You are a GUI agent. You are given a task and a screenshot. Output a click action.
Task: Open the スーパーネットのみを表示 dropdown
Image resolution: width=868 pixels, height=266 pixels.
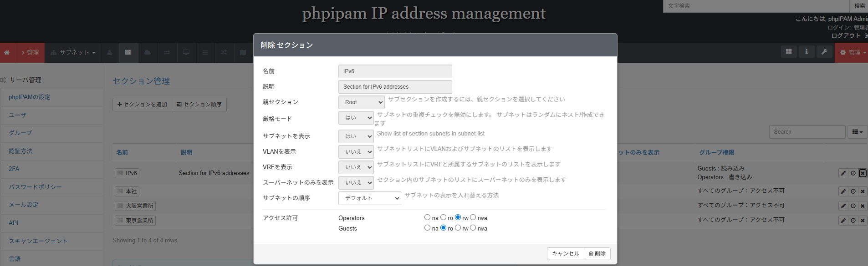pos(356,183)
